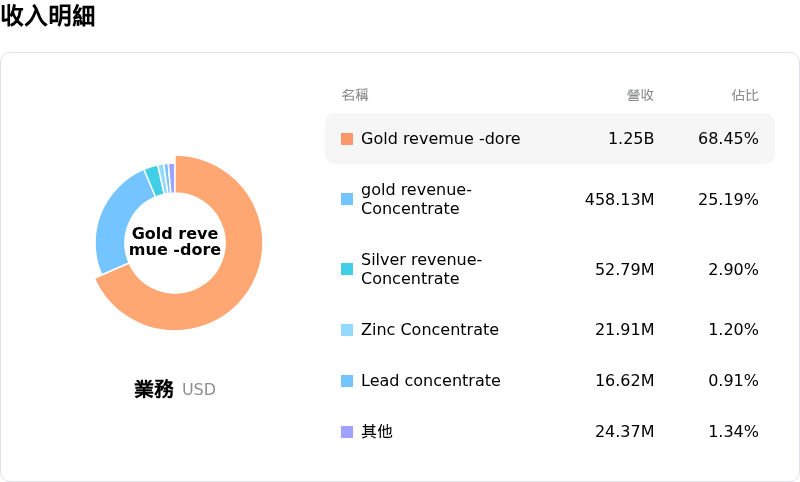Select the Gold revemue -dore row
800x482 pixels.
pyautogui.click(x=549, y=139)
